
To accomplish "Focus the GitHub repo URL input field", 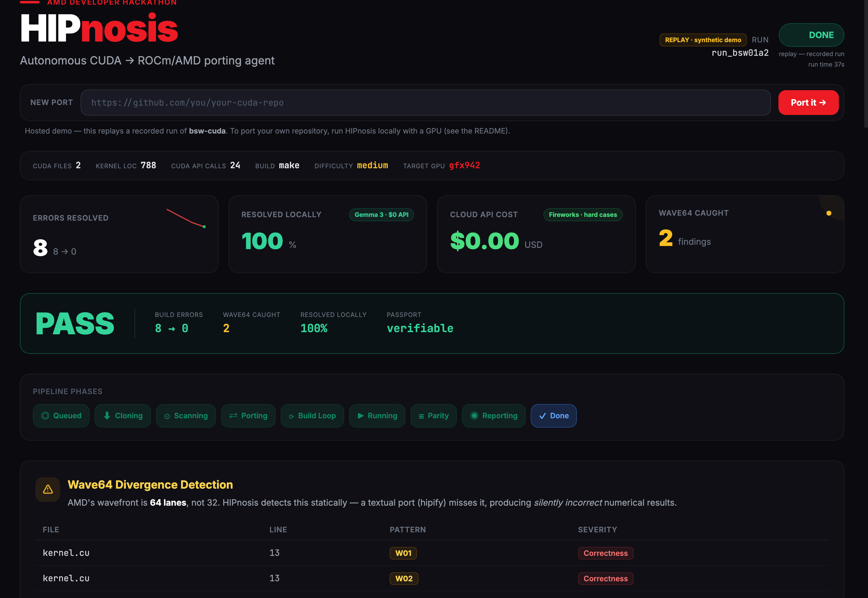I will 425,102.
